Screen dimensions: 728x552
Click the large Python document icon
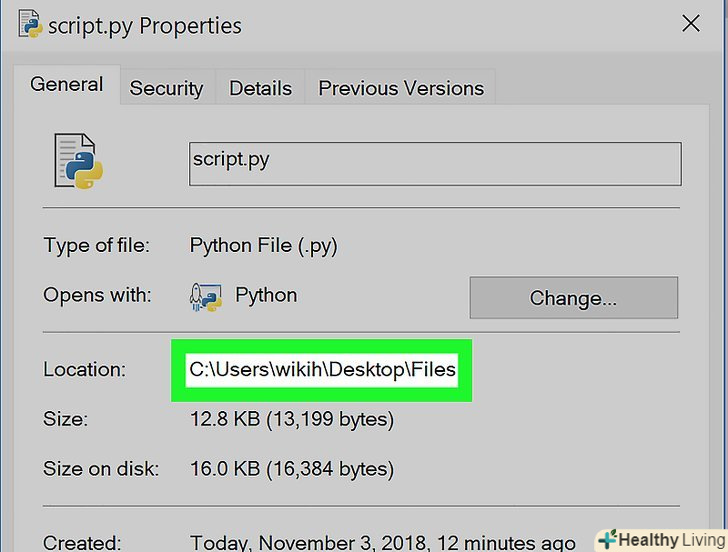80,162
